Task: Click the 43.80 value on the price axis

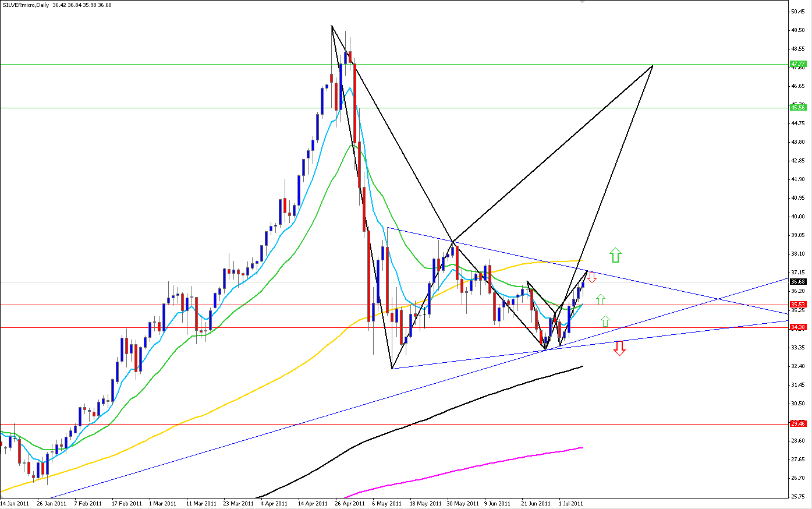Action: [x=797, y=142]
